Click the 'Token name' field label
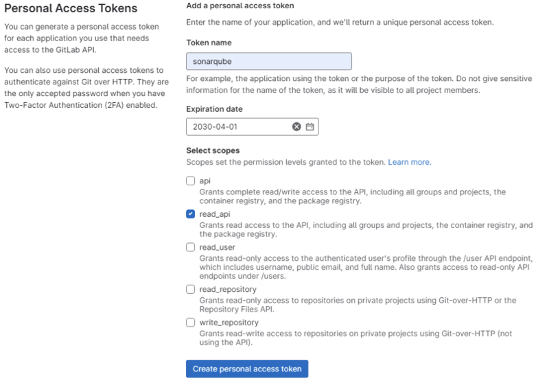This screenshot has height=392, width=549. point(209,43)
